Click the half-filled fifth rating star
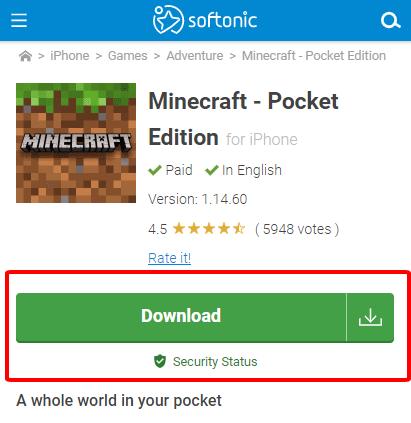The width and height of the screenshot is (411, 423). [x=239, y=229]
